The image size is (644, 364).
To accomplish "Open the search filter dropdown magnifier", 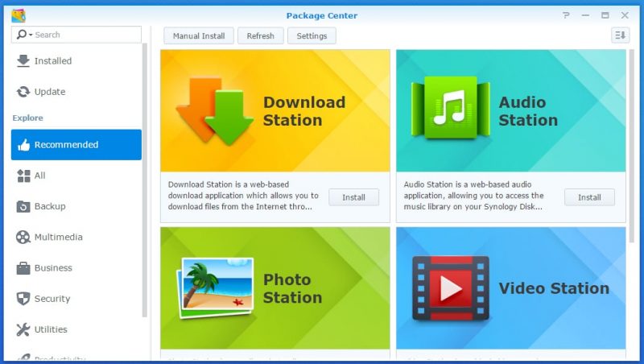I will tap(24, 35).
